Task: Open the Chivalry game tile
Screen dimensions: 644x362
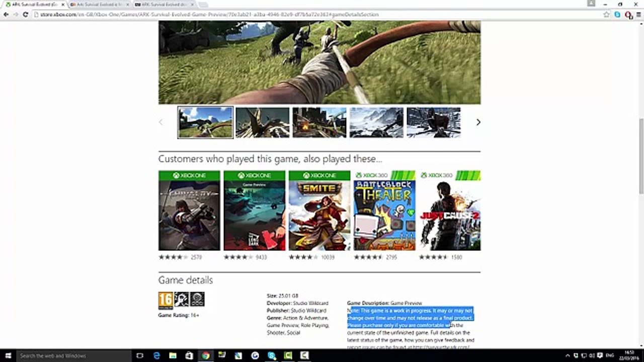Action: tap(189, 211)
